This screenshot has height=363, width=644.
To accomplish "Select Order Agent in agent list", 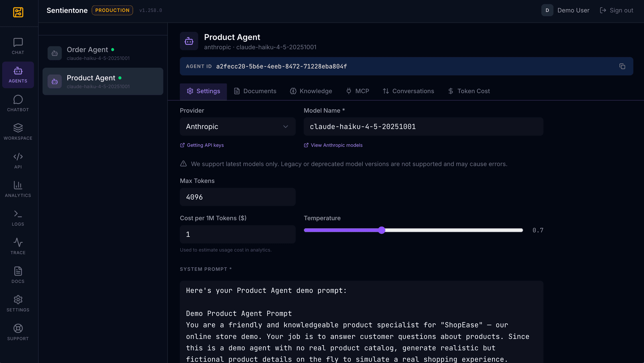I will point(103,53).
